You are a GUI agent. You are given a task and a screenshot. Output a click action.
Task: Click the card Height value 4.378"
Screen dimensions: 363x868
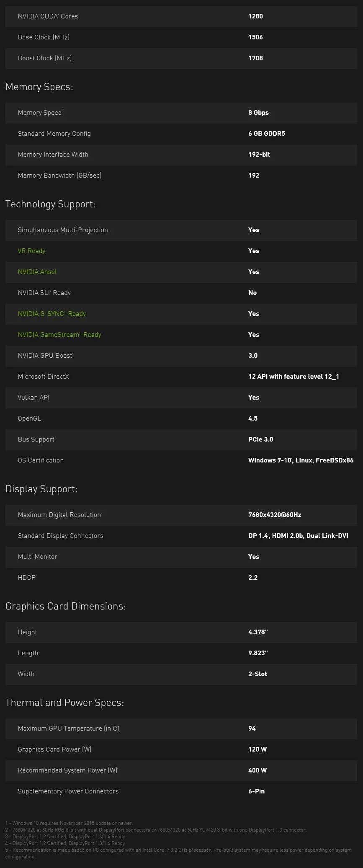(258, 632)
